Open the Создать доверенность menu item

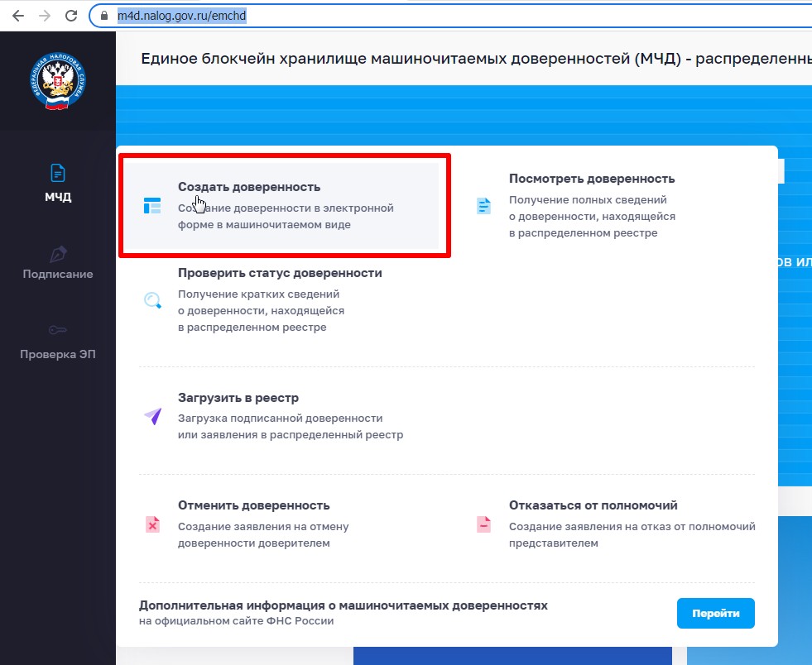click(249, 187)
